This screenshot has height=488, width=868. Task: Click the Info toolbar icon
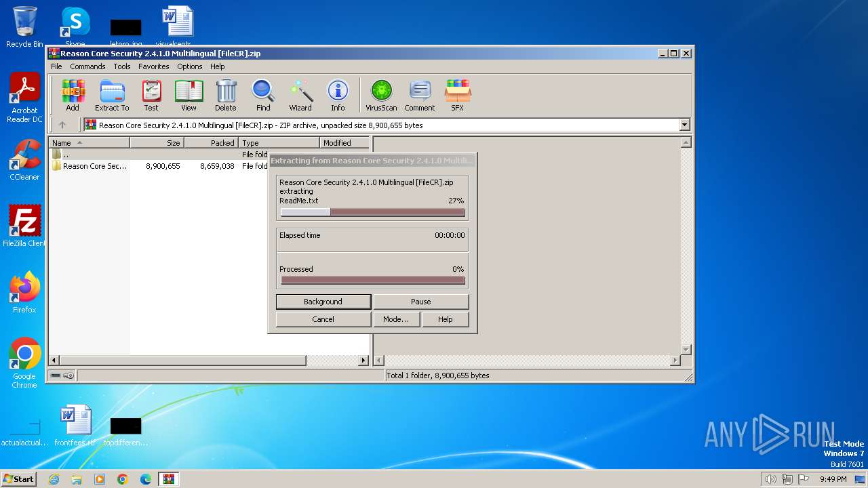point(338,95)
